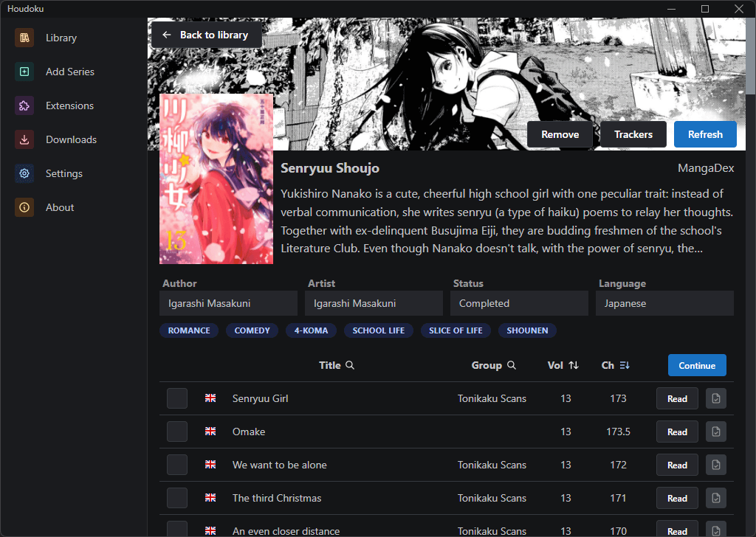Screen dimensions: 756x537
Task: Click the Group search magnifier icon
Action: click(512, 365)
